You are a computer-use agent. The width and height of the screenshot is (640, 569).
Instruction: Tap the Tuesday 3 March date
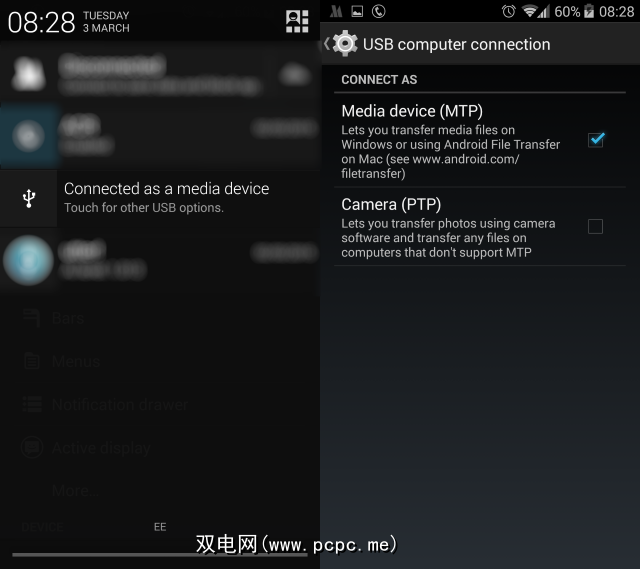(106, 22)
